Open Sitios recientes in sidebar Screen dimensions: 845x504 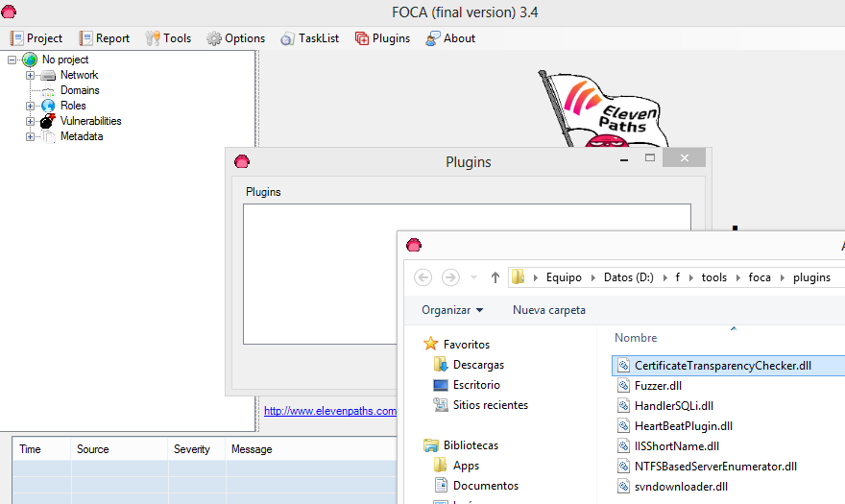(491, 405)
